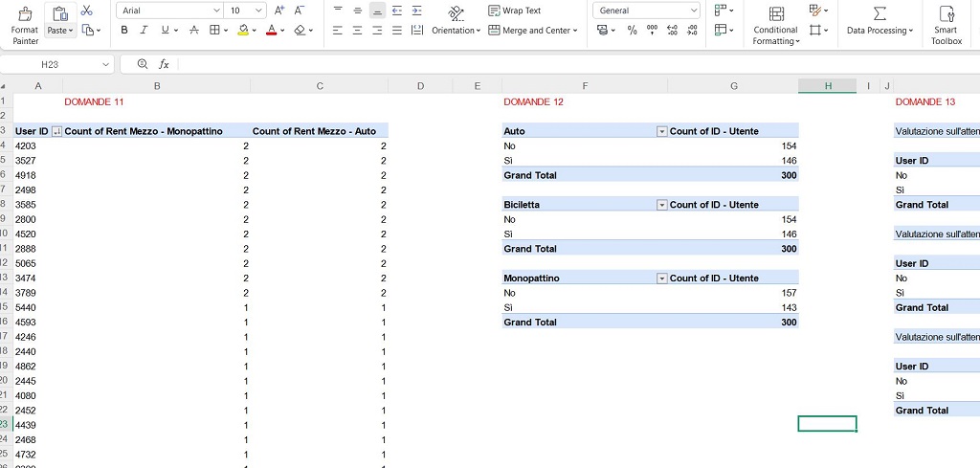Increase font size with A+ icon
Viewport: 980px width, 468px height.
point(279,11)
